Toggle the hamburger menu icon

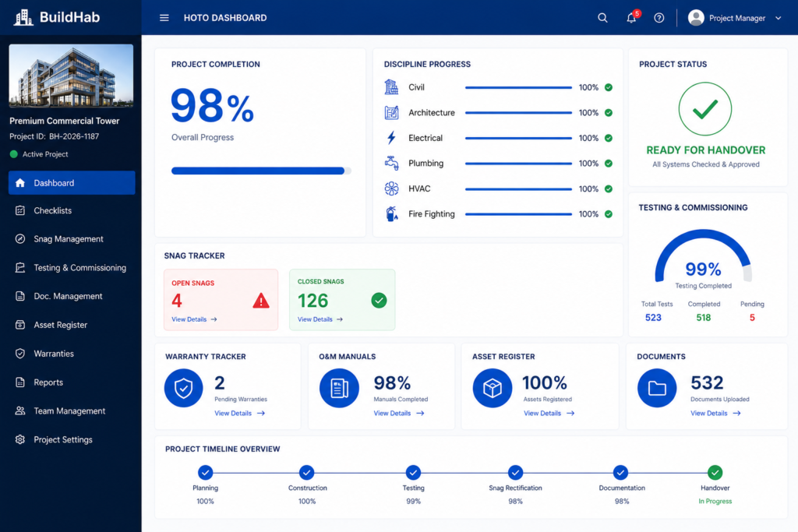(x=164, y=18)
